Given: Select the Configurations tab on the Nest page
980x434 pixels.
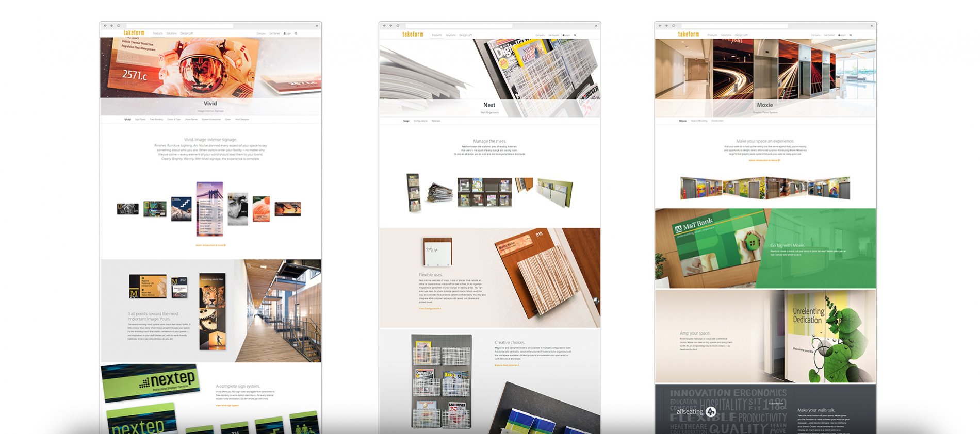Looking at the screenshot, I should pyautogui.click(x=420, y=121).
